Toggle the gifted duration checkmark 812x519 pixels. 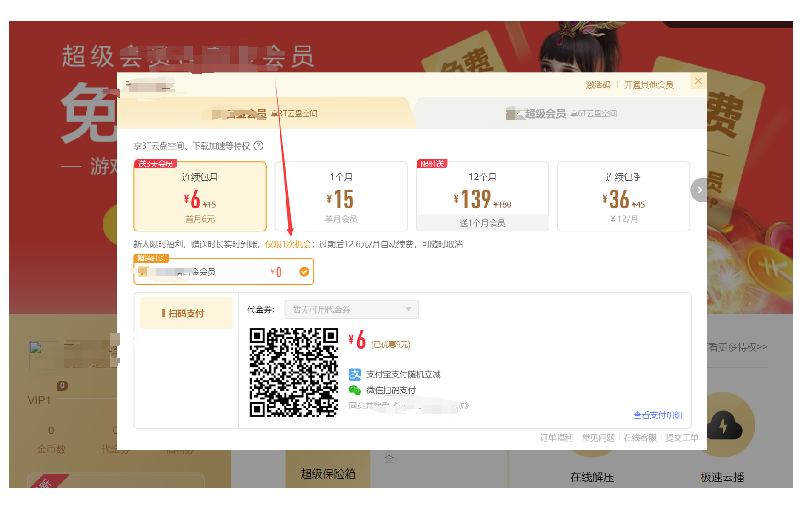click(304, 272)
